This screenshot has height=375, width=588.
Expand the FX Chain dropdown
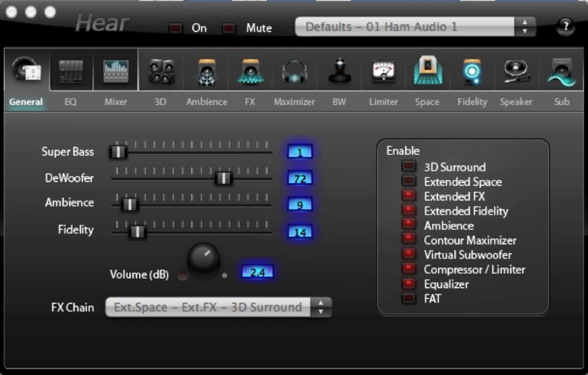tap(218, 307)
